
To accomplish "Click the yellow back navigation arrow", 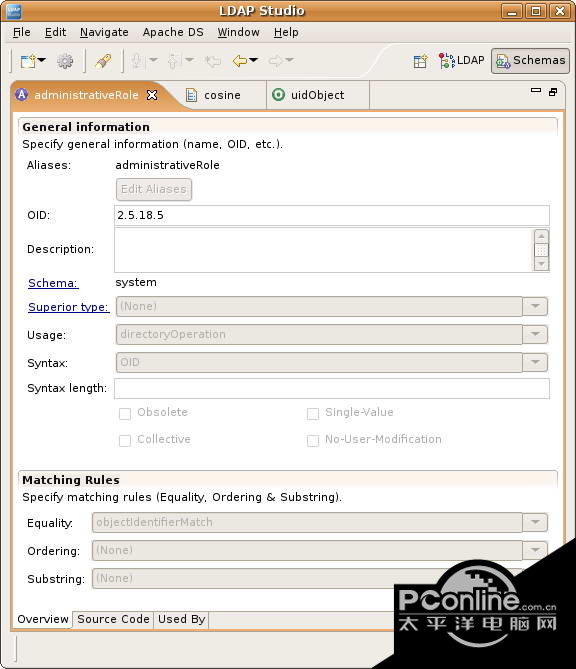I will pos(240,61).
